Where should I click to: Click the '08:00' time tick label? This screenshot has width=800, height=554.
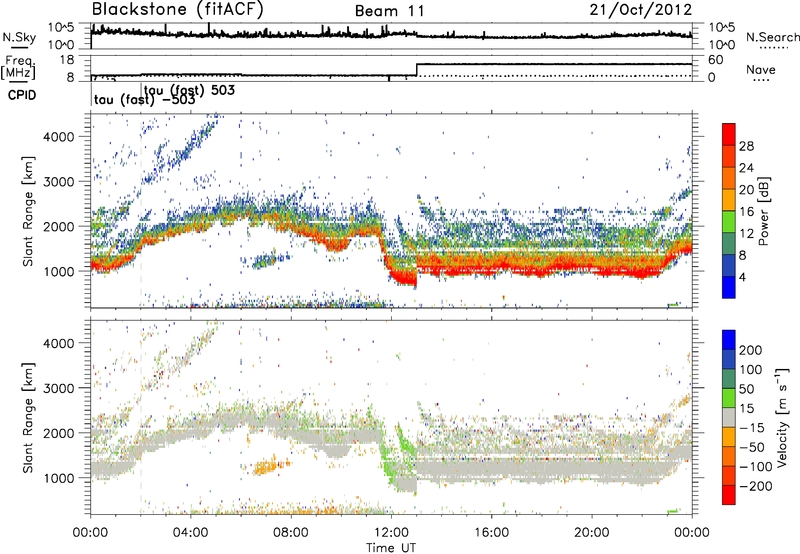click(x=291, y=533)
